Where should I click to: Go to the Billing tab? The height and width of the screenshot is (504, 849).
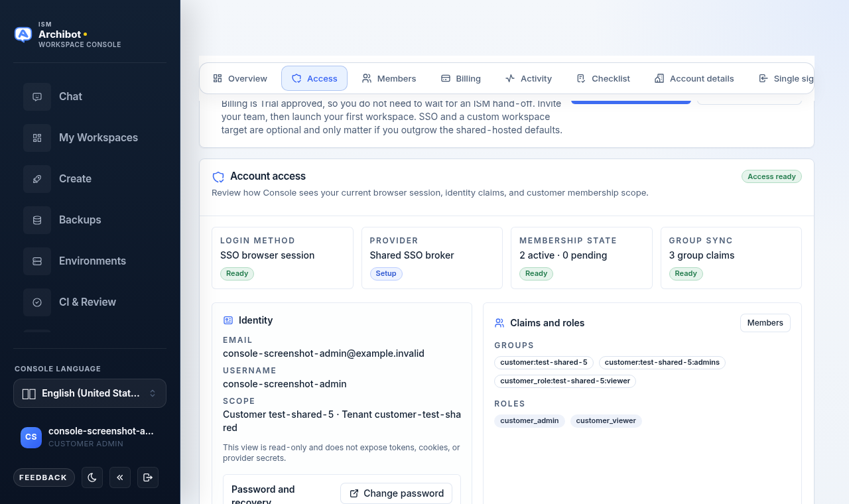461,78
